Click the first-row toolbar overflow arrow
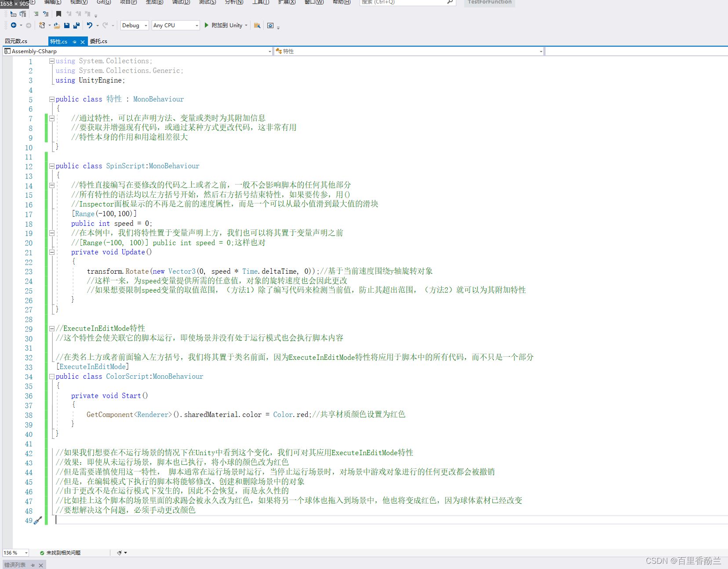The image size is (728, 569). click(x=96, y=16)
